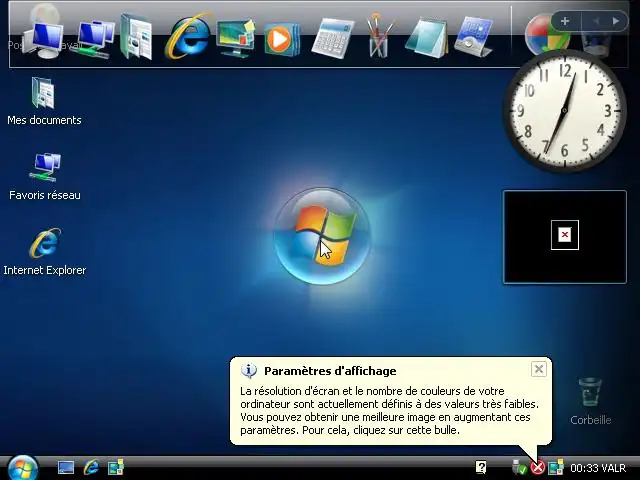Show desktop from quick launch
This screenshot has height=480, width=640.
66,467
